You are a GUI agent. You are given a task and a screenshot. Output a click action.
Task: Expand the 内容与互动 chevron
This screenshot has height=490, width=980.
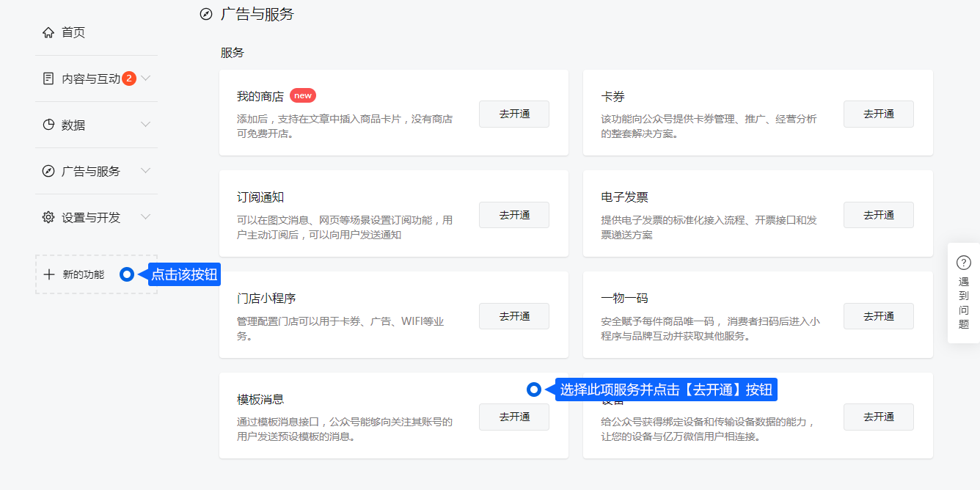click(145, 78)
